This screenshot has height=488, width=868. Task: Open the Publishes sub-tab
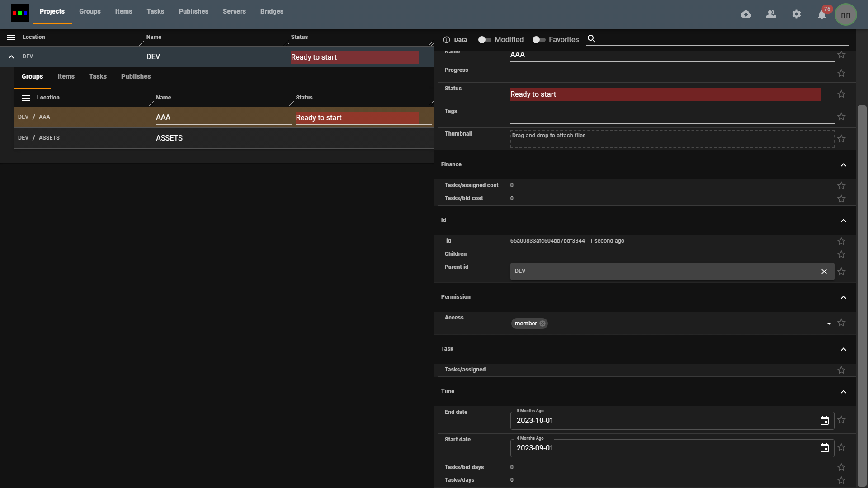(x=136, y=76)
